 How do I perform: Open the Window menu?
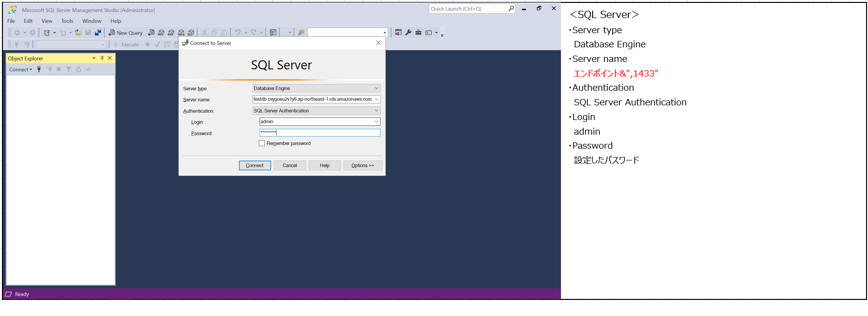click(x=92, y=21)
